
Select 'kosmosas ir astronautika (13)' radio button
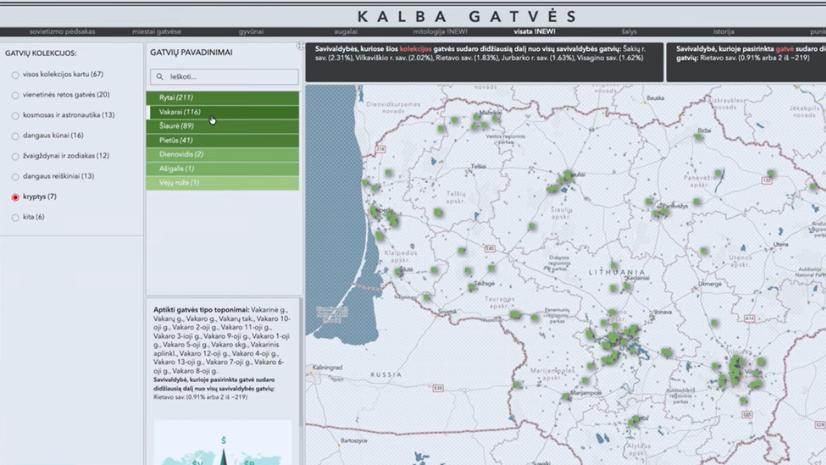coord(15,115)
